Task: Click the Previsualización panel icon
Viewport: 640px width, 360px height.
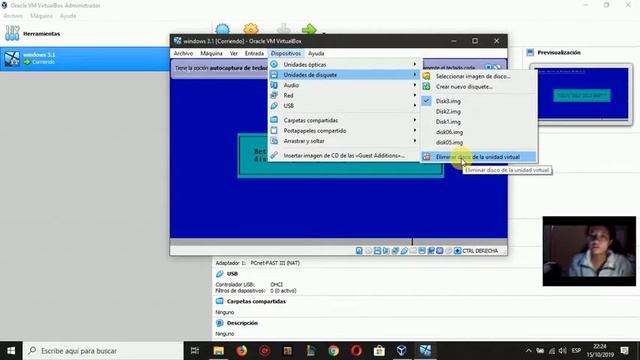Action: pyautogui.click(x=530, y=52)
